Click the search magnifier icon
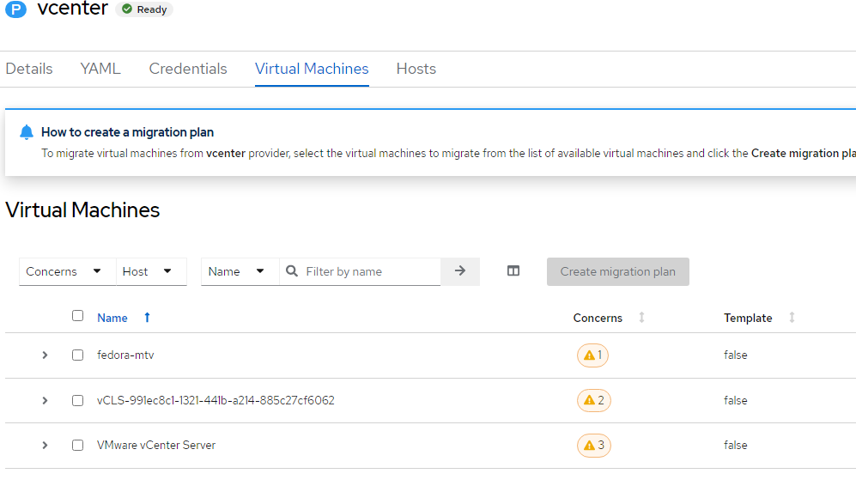This screenshot has height=504, width=856. tap(292, 271)
